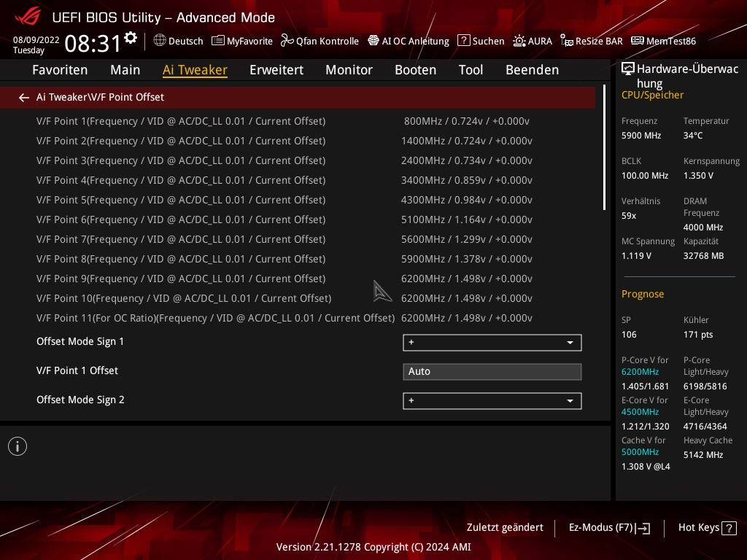747x560 pixels.
Task: Go back with the left arrow icon
Action: (24, 98)
